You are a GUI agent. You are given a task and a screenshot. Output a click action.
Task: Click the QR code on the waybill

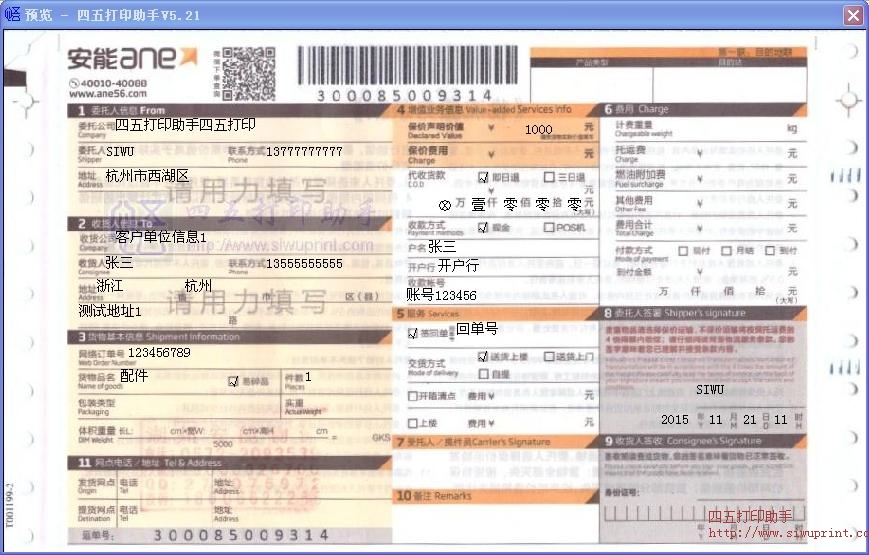coord(248,71)
